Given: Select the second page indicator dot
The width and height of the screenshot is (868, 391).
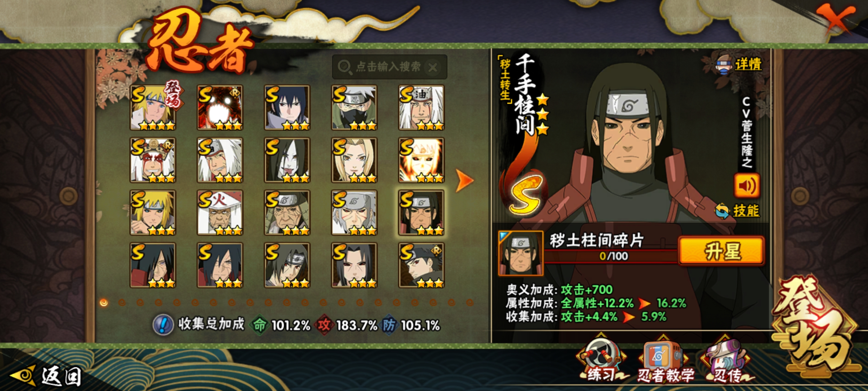Looking at the screenshot, I should [122, 302].
